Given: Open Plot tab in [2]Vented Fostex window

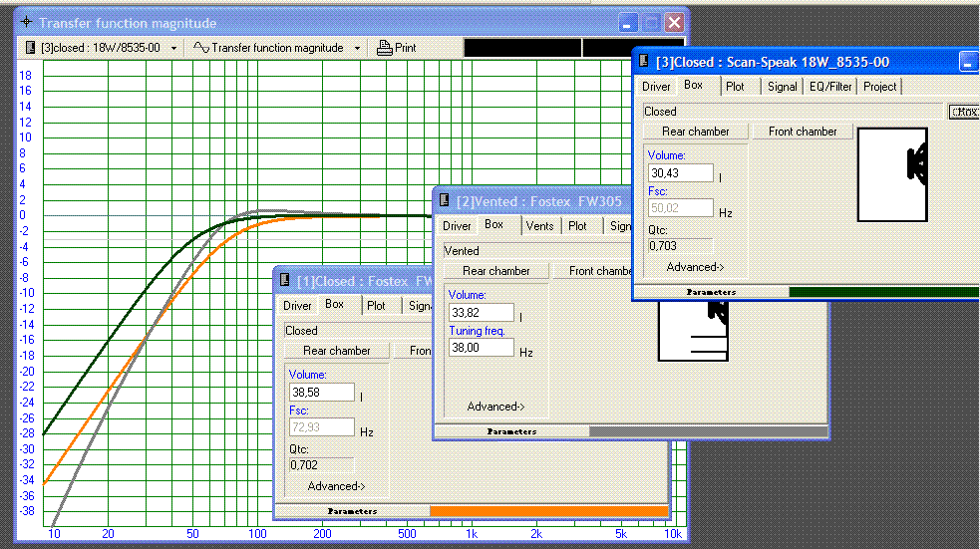Looking at the screenshot, I should (x=577, y=226).
